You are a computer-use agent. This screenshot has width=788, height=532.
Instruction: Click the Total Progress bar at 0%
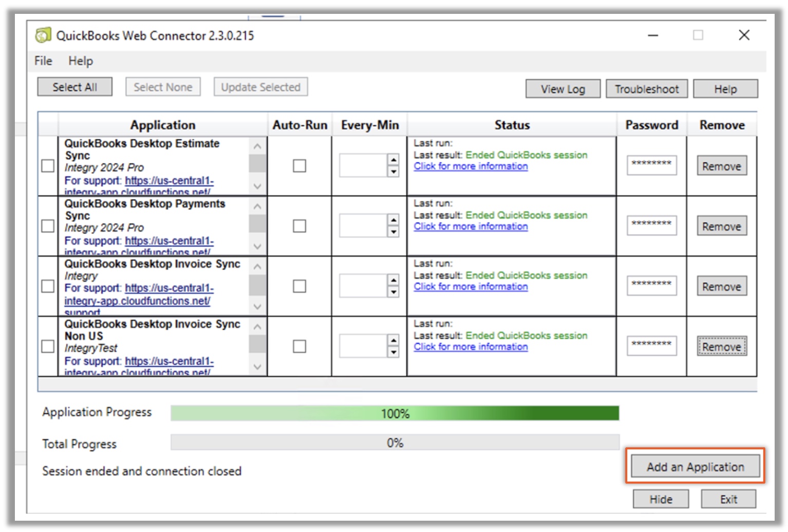tap(395, 443)
